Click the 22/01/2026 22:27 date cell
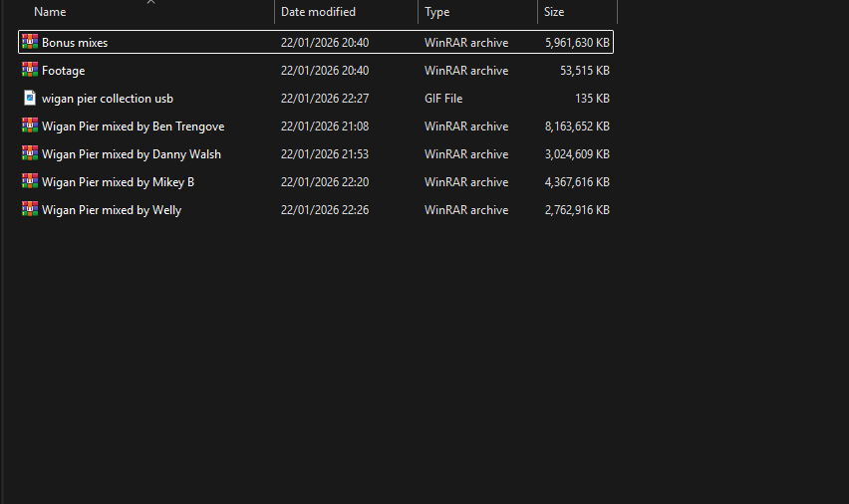 tap(325, 99)
